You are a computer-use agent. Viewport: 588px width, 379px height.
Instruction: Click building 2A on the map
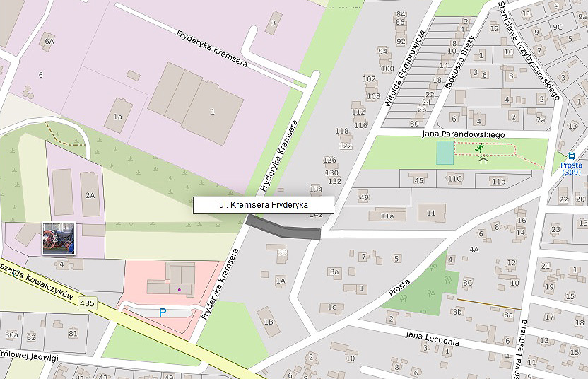coord(90,194)
